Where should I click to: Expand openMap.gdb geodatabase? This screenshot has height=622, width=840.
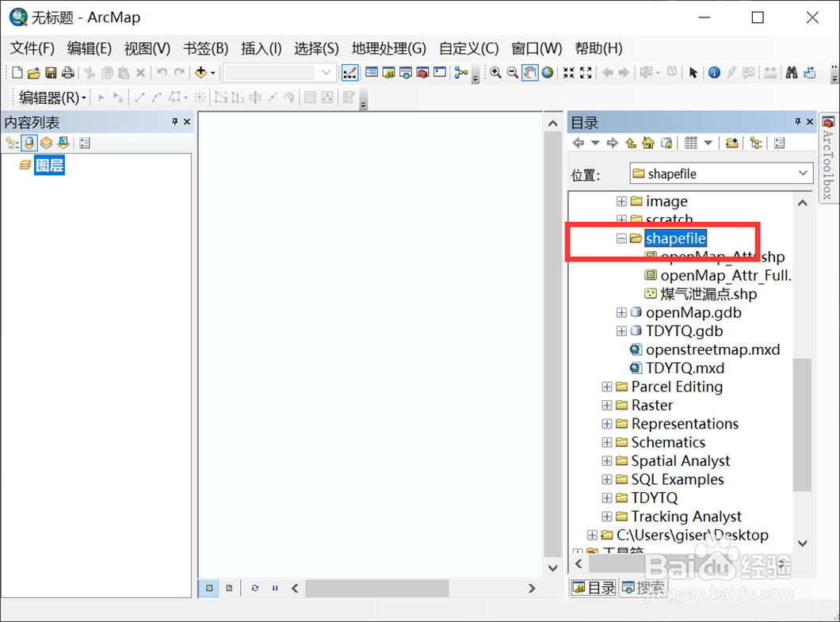pos(621,313)
